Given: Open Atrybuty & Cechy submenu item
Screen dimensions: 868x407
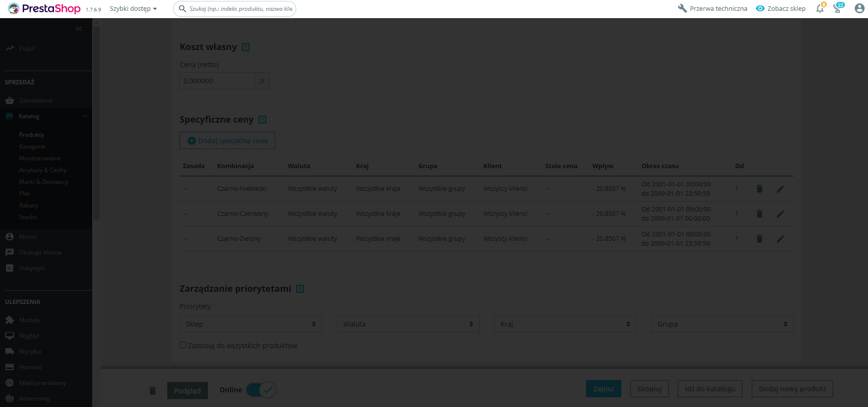Looking at the screenshot, I should tap(43, 170).
